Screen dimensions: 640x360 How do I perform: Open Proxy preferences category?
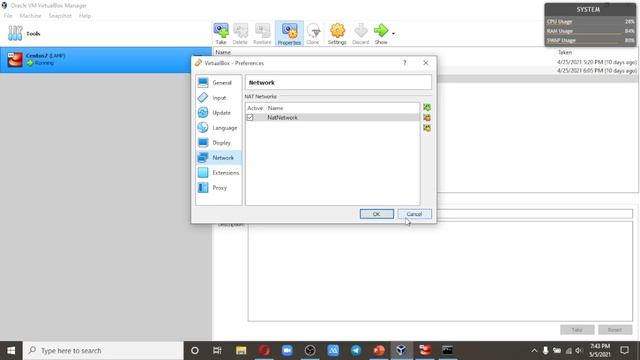click(218, 188)
